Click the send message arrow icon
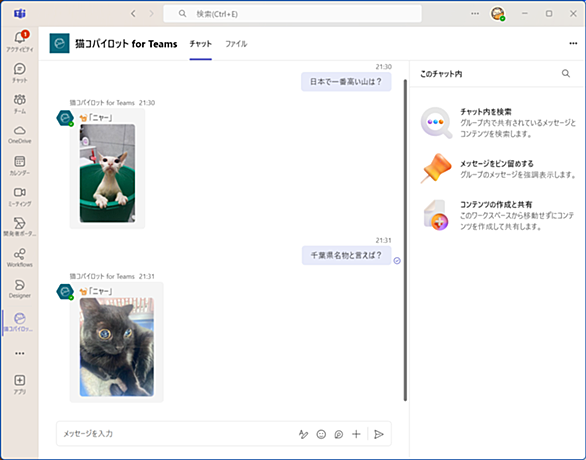 (x=379, y=434)
